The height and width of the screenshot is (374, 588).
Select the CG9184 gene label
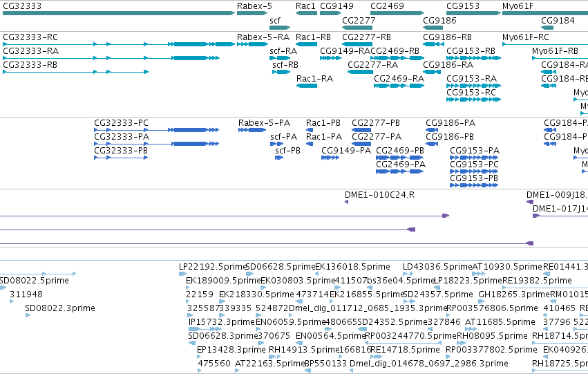558,21
